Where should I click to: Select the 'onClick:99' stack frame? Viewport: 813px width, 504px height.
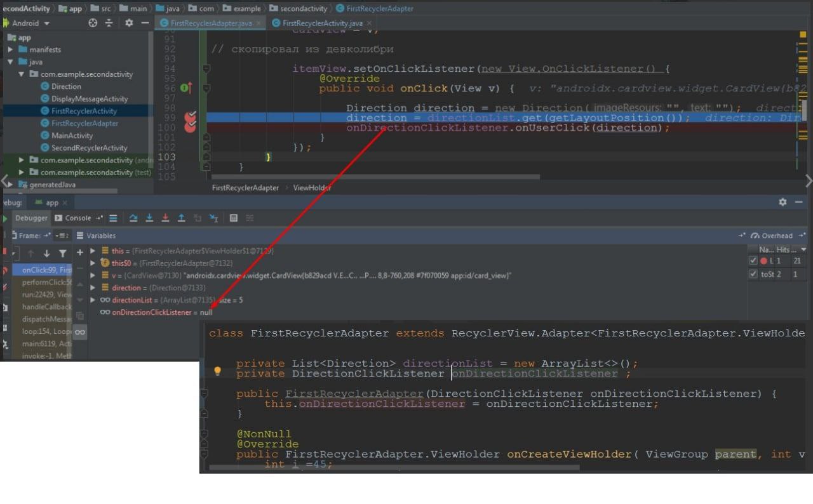(43, 270)
